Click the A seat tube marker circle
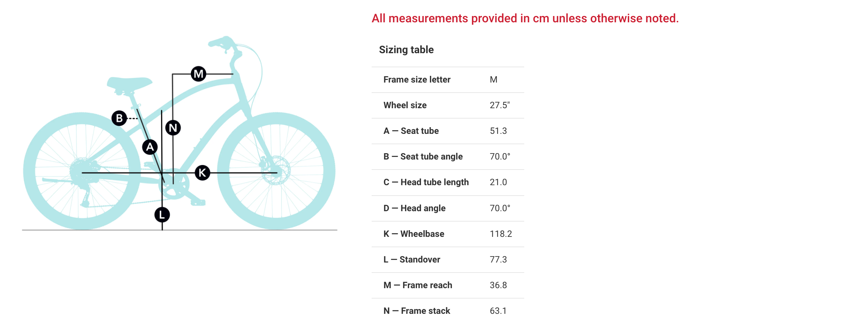The width and height of the screenshot is (868, 322). 150,147
